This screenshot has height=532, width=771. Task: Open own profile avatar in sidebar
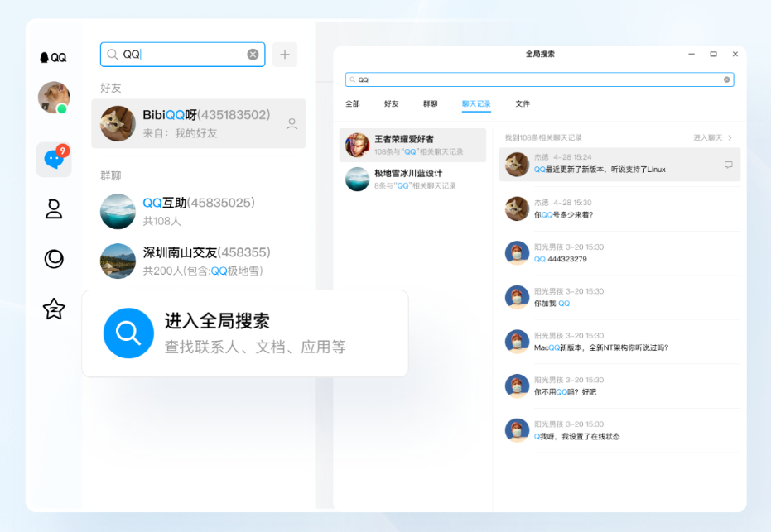[54, 98]
